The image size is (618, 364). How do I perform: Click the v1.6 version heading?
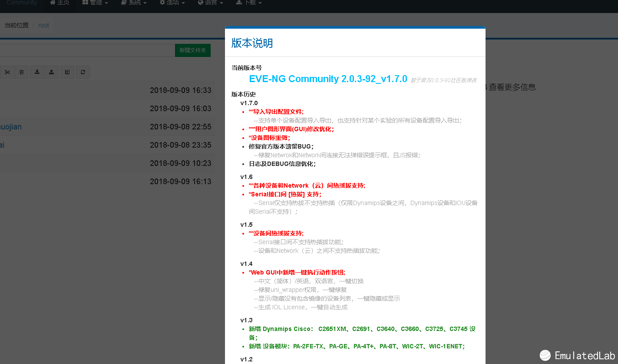point(246,177)
